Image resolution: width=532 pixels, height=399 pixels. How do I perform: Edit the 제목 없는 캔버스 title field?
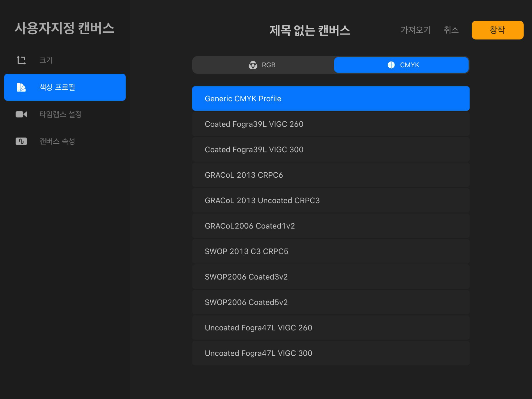click(x=310, y=30)
